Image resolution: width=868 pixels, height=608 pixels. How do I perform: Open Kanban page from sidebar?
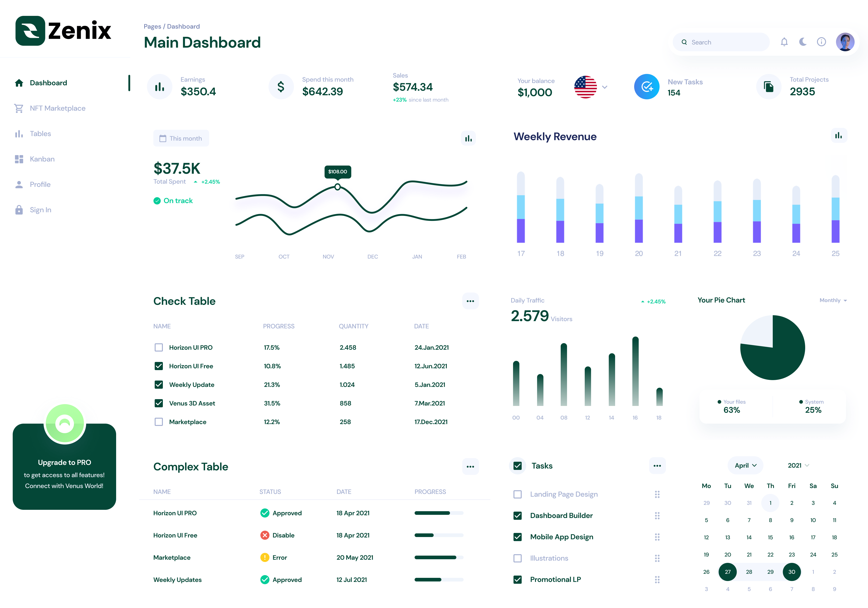[x=42, y=159]
